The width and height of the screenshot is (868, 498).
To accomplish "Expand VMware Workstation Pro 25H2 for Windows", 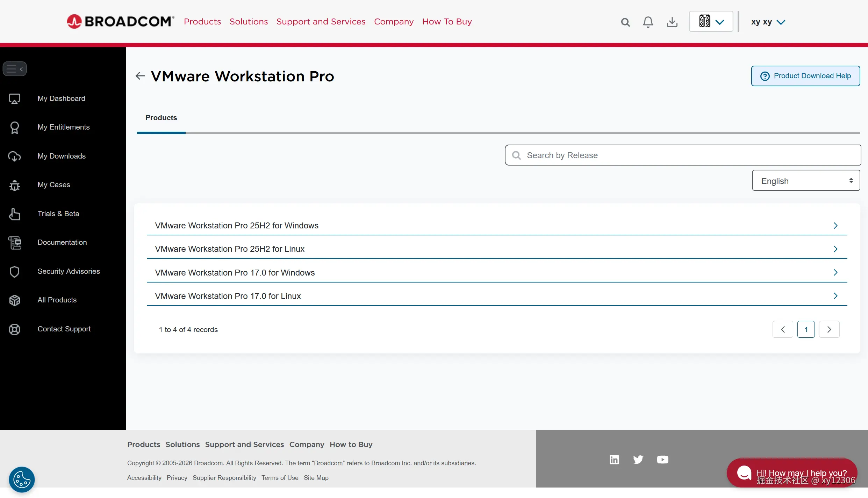I will point(496,226).
